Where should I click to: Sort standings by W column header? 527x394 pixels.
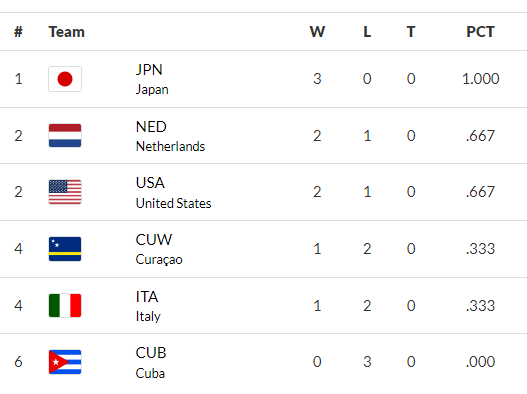(317, 32)
